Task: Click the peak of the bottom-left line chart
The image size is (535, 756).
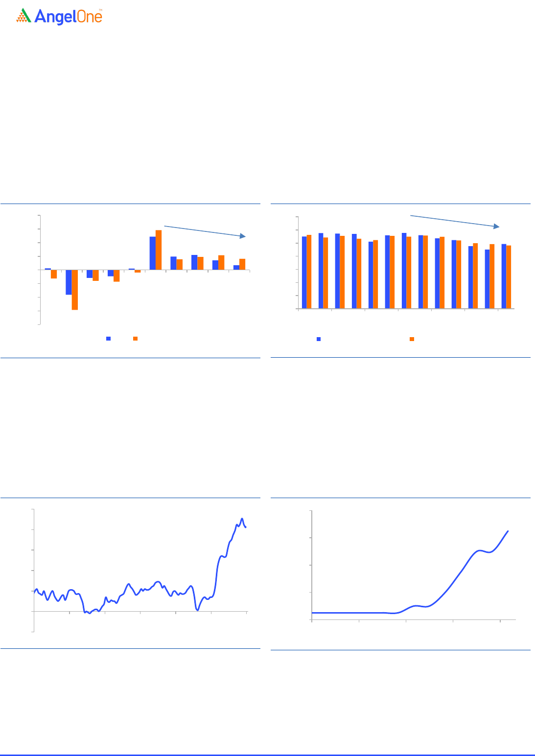Action: 242,519
